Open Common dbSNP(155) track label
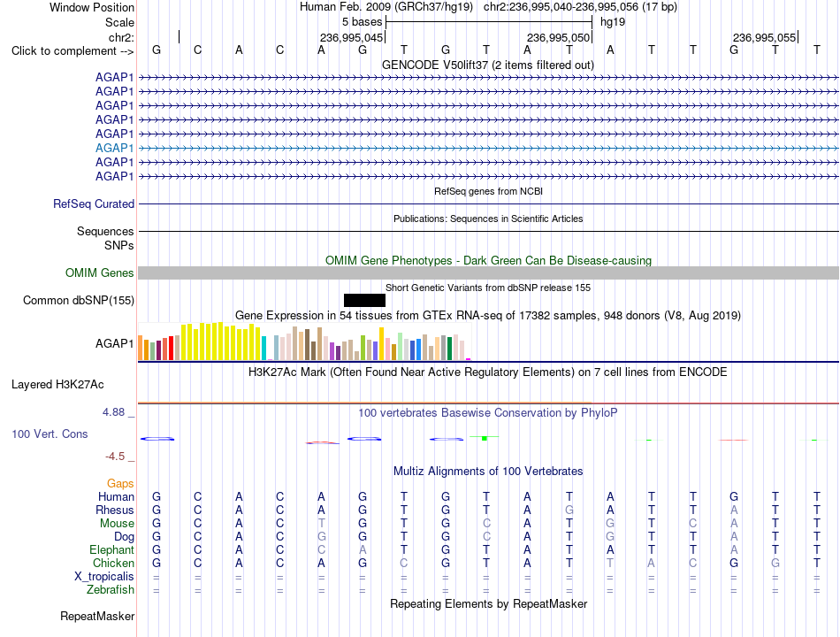 [78, 300]
